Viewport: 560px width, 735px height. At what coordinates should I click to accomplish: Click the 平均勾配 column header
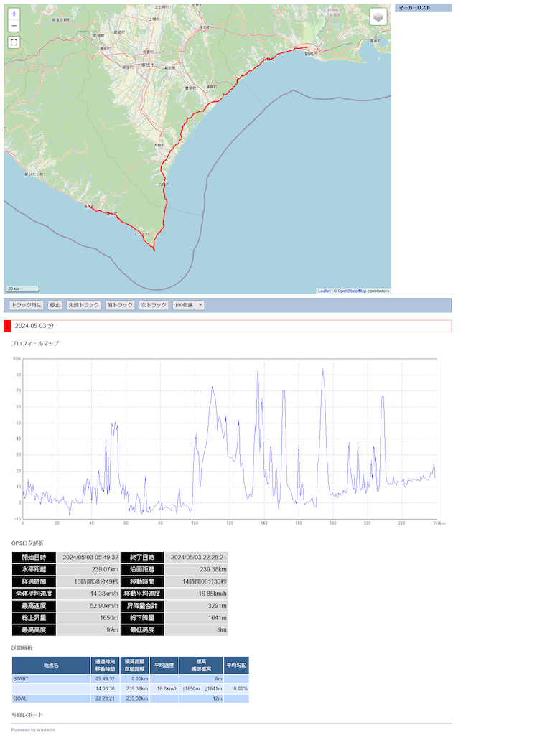tap(236, 665)
